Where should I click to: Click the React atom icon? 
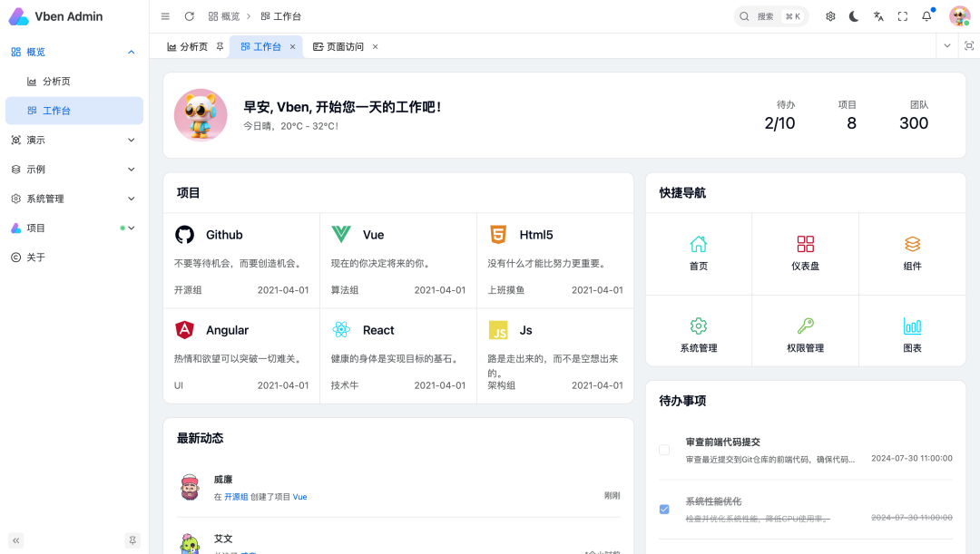(341, 329)
